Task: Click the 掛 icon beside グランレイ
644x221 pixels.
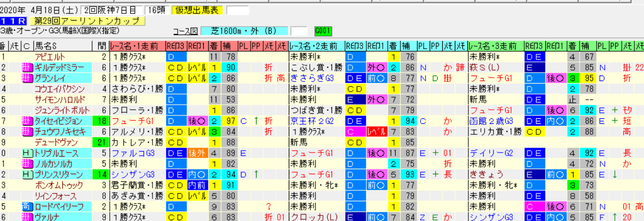Action: pyautogui.click(x=27, y=78)
